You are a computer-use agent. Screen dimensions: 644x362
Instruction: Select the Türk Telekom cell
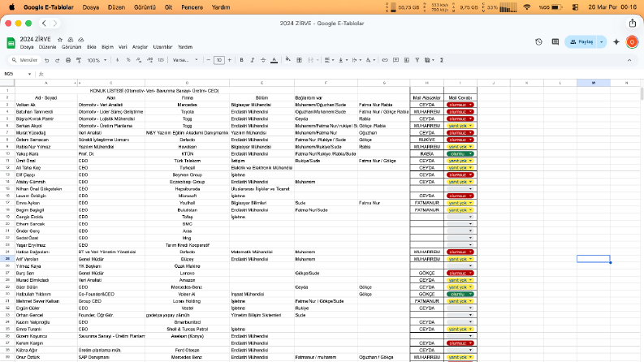coord(187,161)
